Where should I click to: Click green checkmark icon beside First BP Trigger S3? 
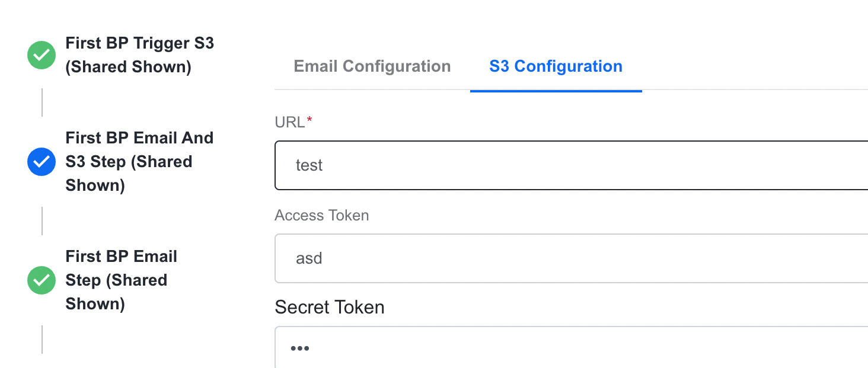pyautogui.click(x=42, y=55)
